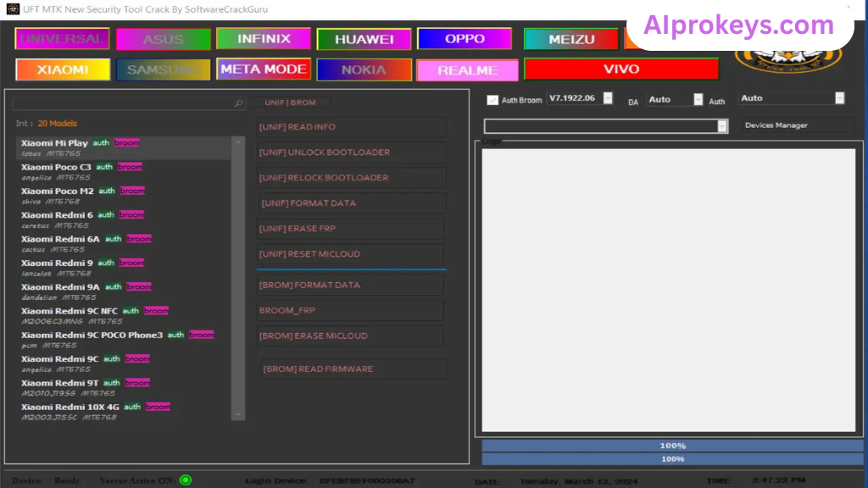Click the date 'Tuesday, March 12, 2024'

[x=578, y=481]
